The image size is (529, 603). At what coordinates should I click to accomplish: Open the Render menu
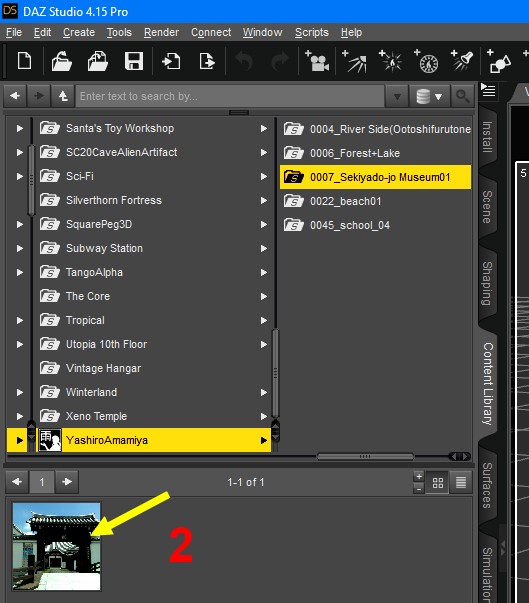point(161,32)
